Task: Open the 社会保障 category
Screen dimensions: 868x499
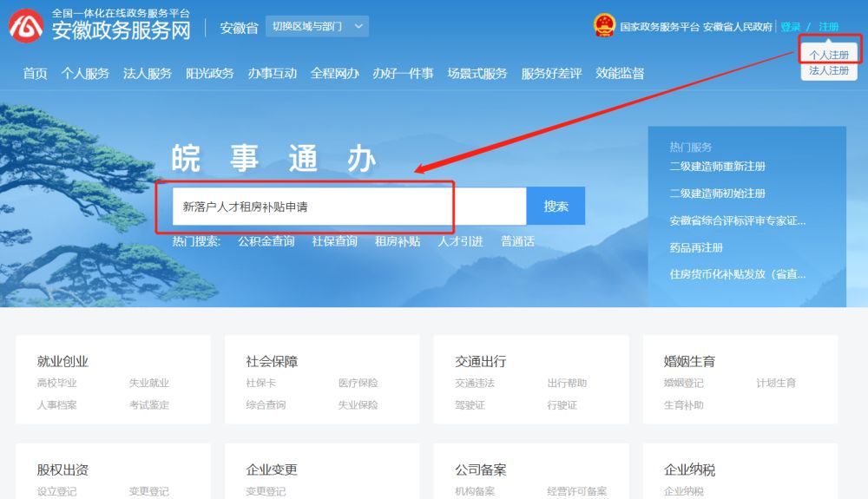Action: (272, 362)
